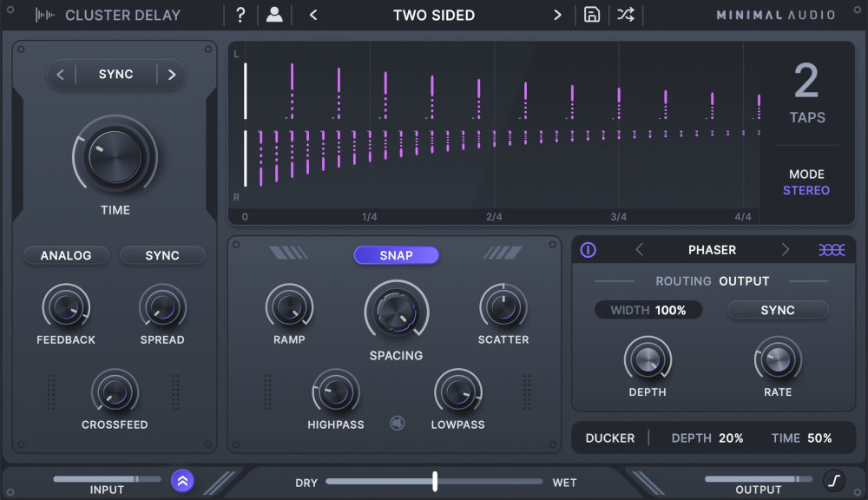Screen dimensions: 868x500
Task: Save the preset with the disk icon
Action: coord(592,15)
